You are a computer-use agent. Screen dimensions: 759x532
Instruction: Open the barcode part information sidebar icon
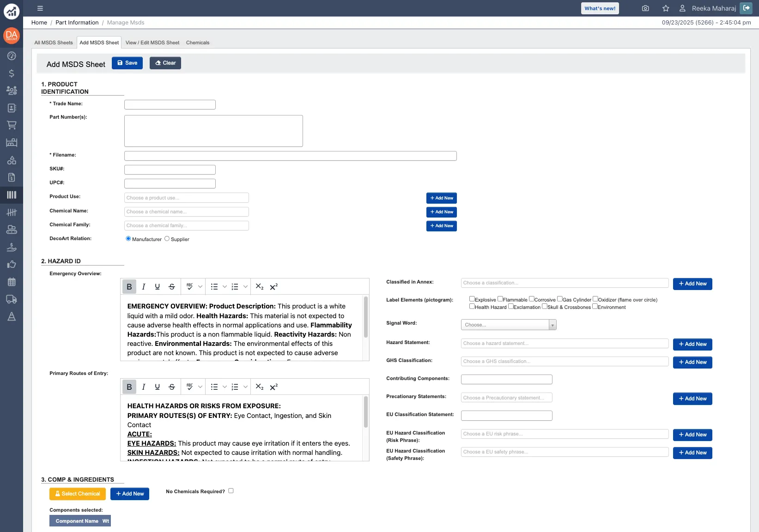[12, 195]
